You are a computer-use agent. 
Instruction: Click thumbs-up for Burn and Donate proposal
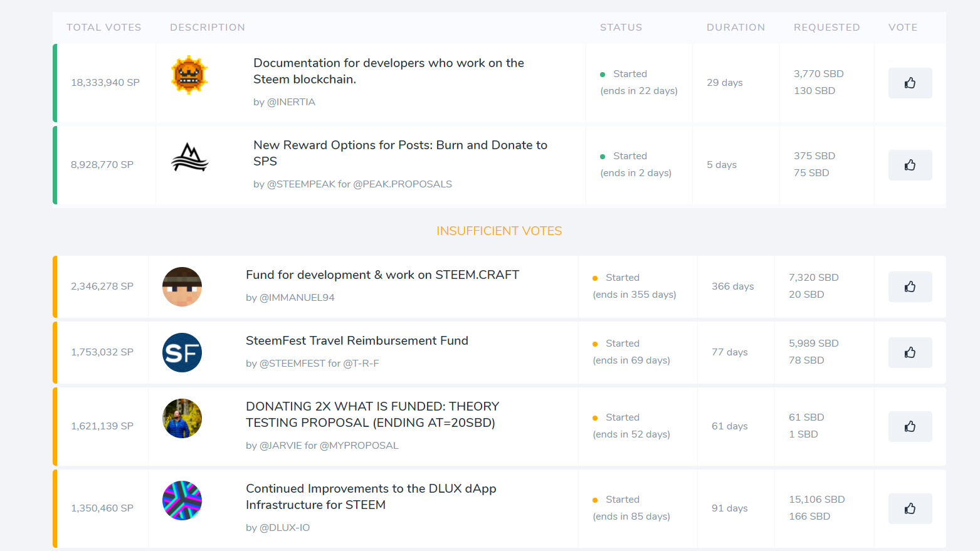(x=910, y=165)
